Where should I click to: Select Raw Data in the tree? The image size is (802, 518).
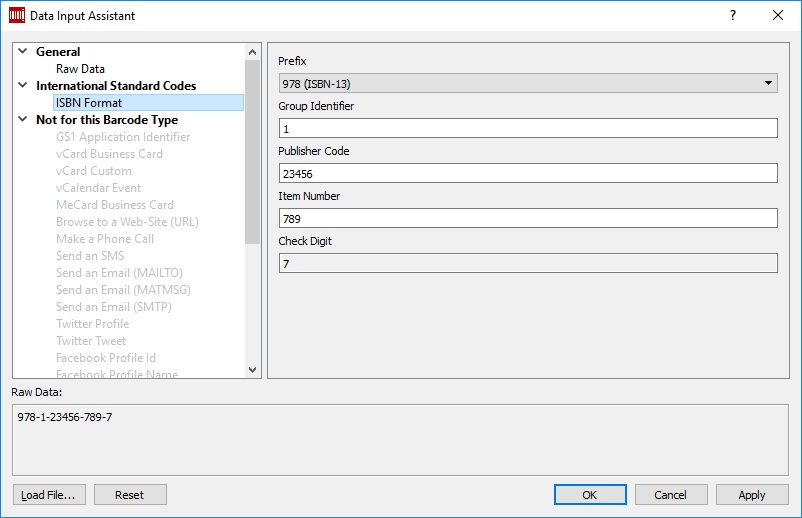click(80, 69)
